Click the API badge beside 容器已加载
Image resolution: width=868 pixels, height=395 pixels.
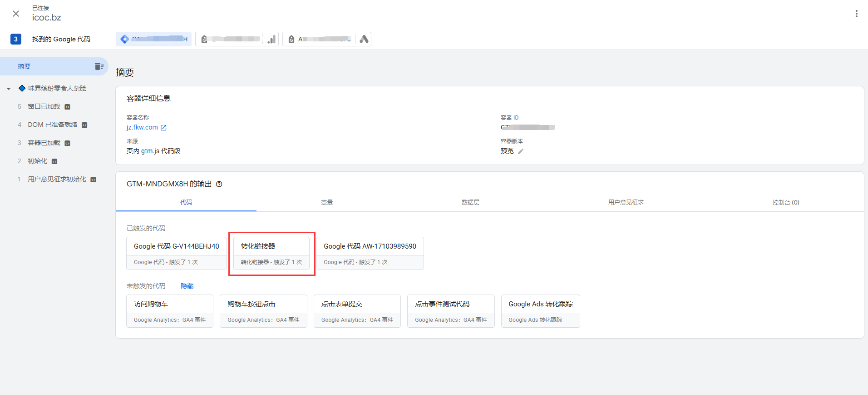[x=67, y=143]
